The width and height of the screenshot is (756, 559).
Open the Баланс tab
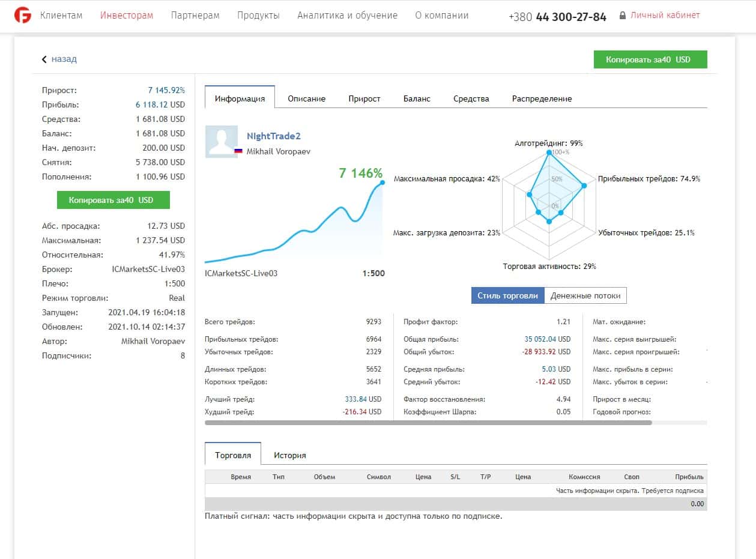click(x=417, y=98)
